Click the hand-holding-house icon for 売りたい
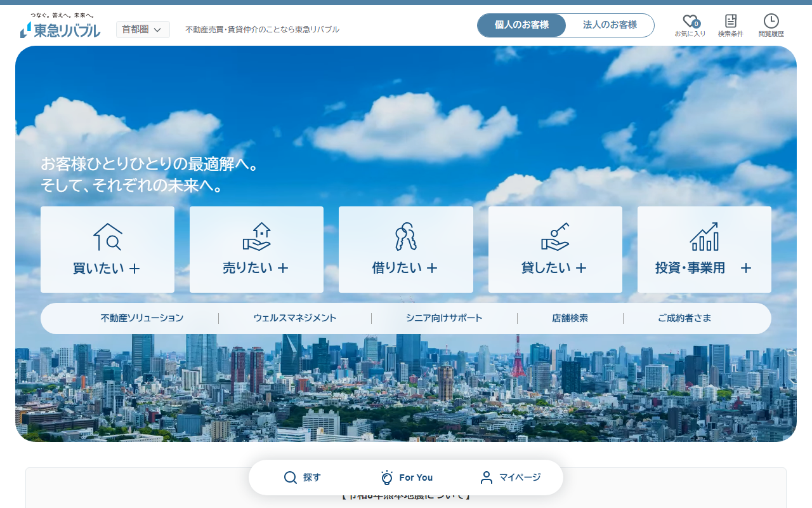This screenshot has width=812, height=508. pyautogui.click(x=257, y=237)
